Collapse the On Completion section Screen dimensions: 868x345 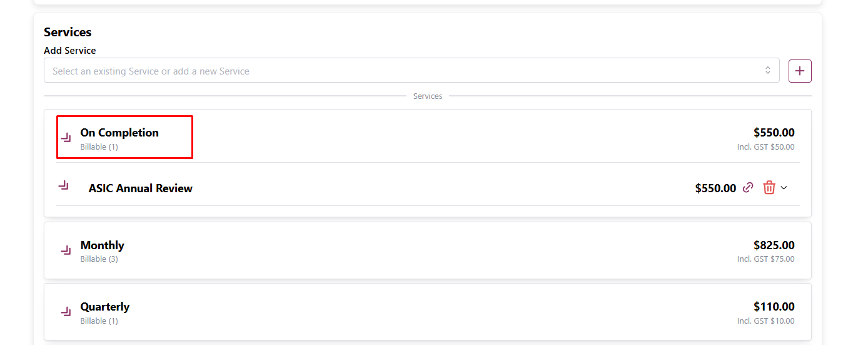pos(119,133)
